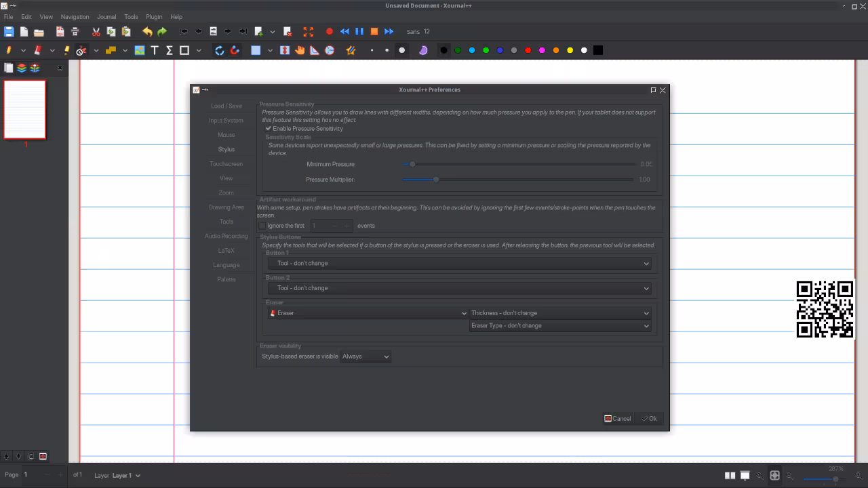Click the Undo arrow icon
Image resolution: width=868 pixels, height=488 pixels.
(147, 32)
